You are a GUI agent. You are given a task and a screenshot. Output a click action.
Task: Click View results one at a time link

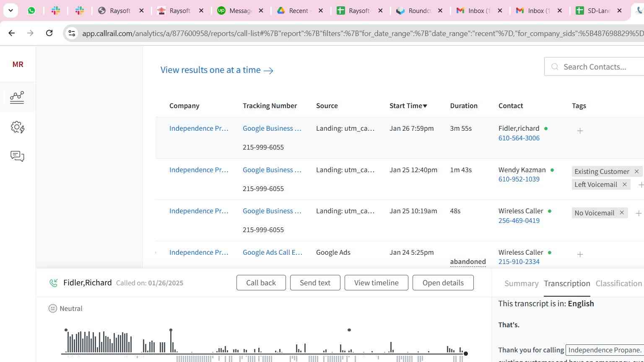[217, 70]
